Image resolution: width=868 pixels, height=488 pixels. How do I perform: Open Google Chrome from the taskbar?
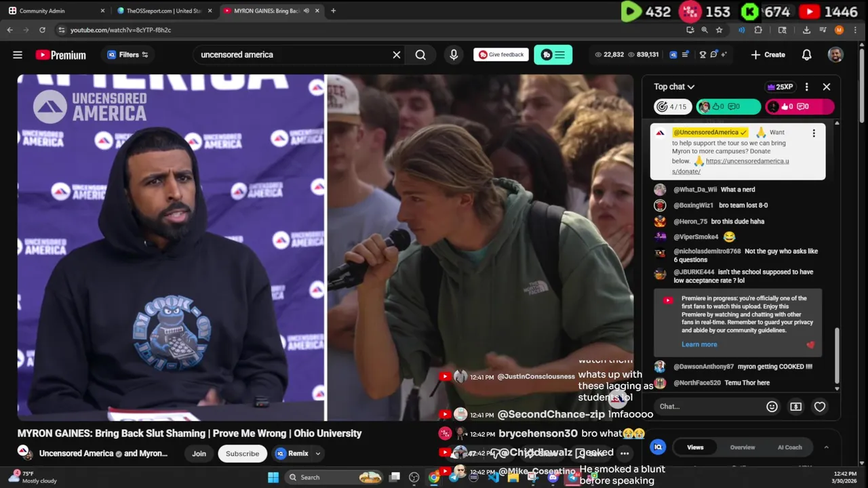point(434,477)
